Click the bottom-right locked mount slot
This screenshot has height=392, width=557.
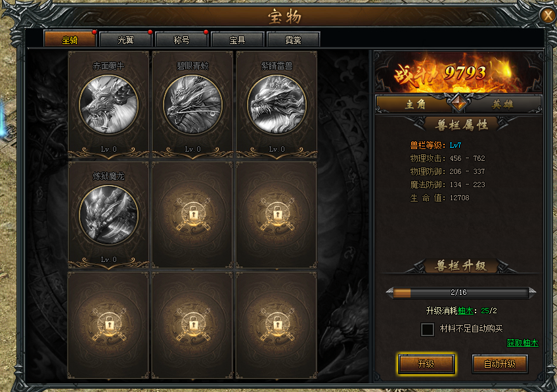pos(277,325)
